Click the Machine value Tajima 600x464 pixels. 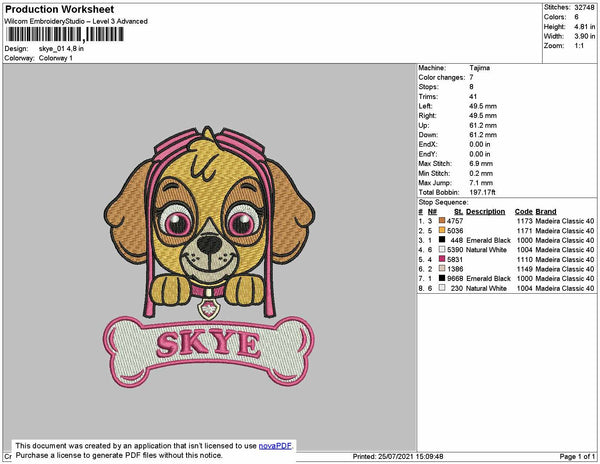479,68
